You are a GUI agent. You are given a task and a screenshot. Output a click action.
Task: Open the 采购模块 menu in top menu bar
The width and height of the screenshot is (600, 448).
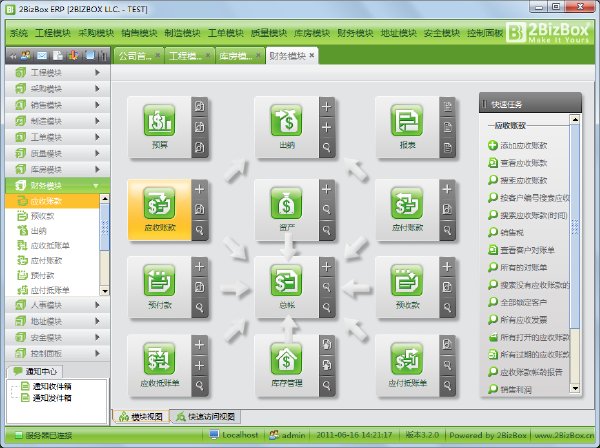[x=96, y=33]
